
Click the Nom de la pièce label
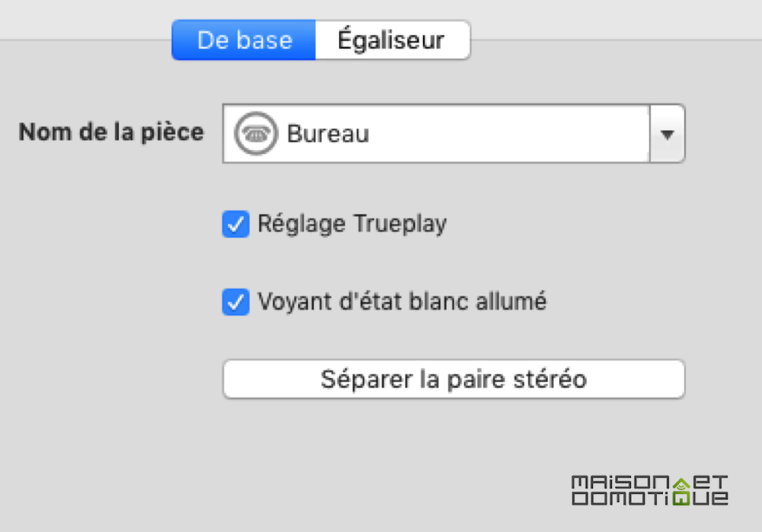[110, 133]
